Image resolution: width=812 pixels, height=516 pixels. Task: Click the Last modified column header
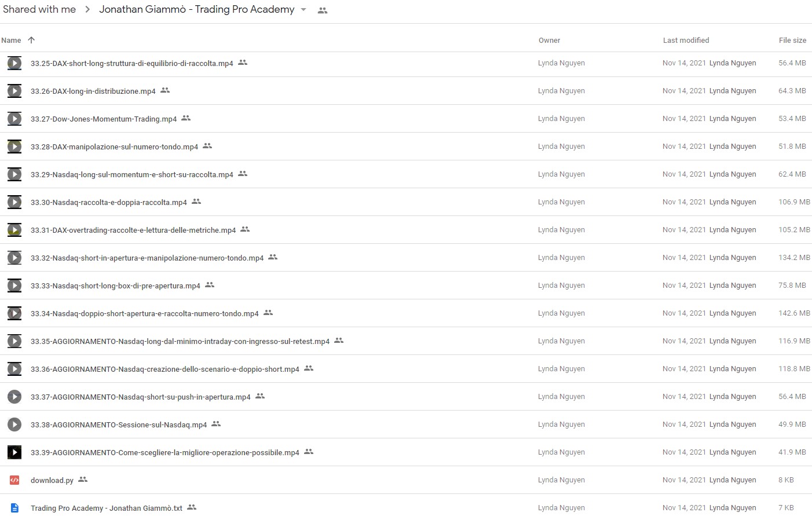pos(686,41)
